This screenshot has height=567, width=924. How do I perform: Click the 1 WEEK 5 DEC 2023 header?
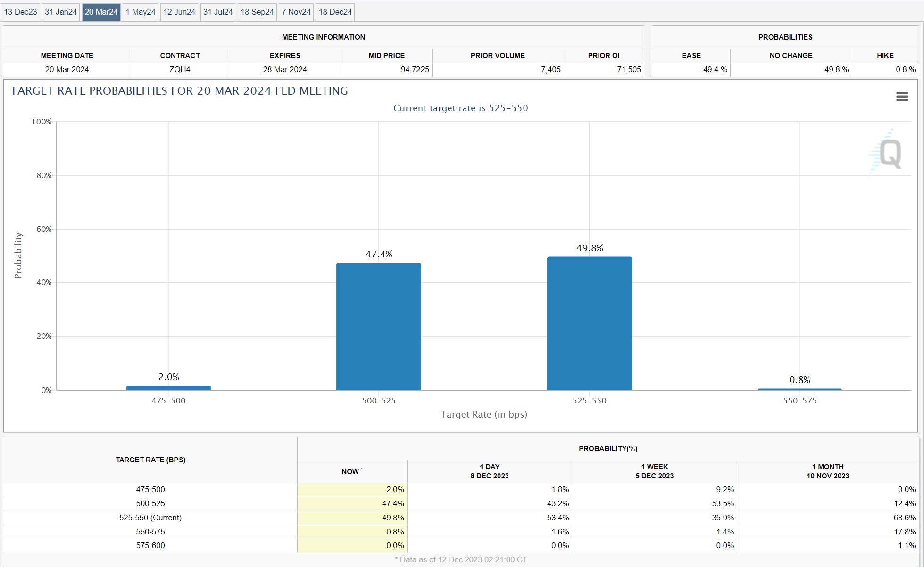click(654, 471)
